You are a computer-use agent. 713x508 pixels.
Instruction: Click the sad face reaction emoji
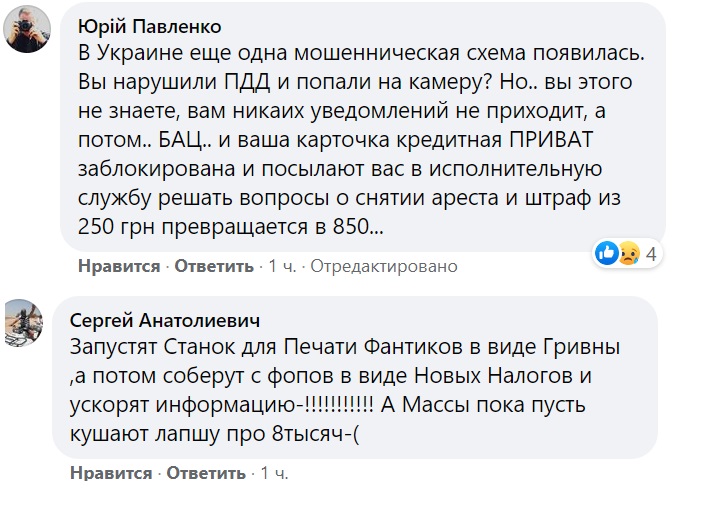pos(628,253)
